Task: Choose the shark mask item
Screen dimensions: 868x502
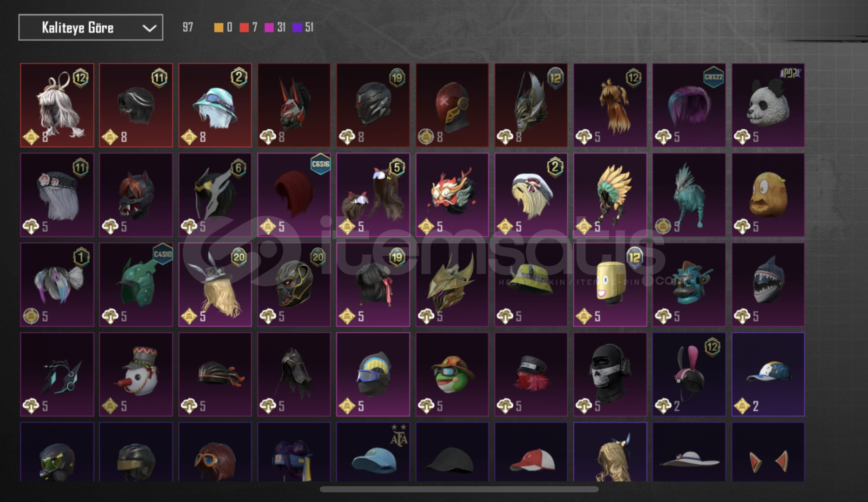Action: (768, 284)
